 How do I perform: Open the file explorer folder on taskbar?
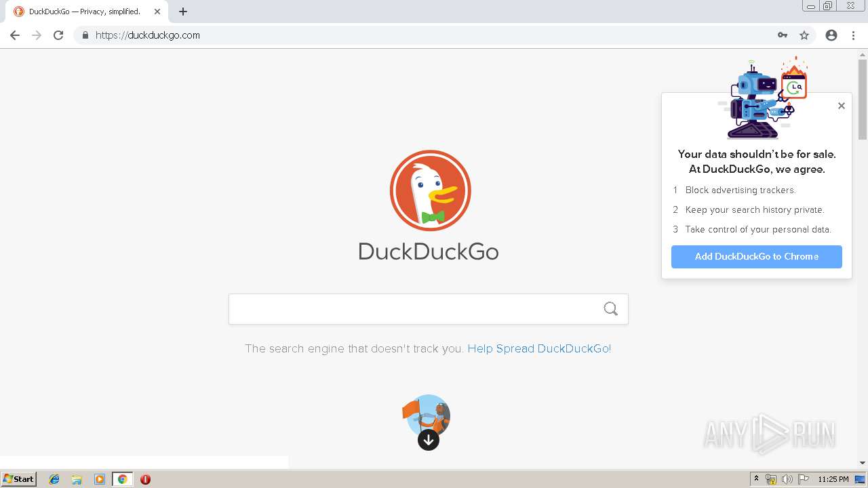(77, 479)
